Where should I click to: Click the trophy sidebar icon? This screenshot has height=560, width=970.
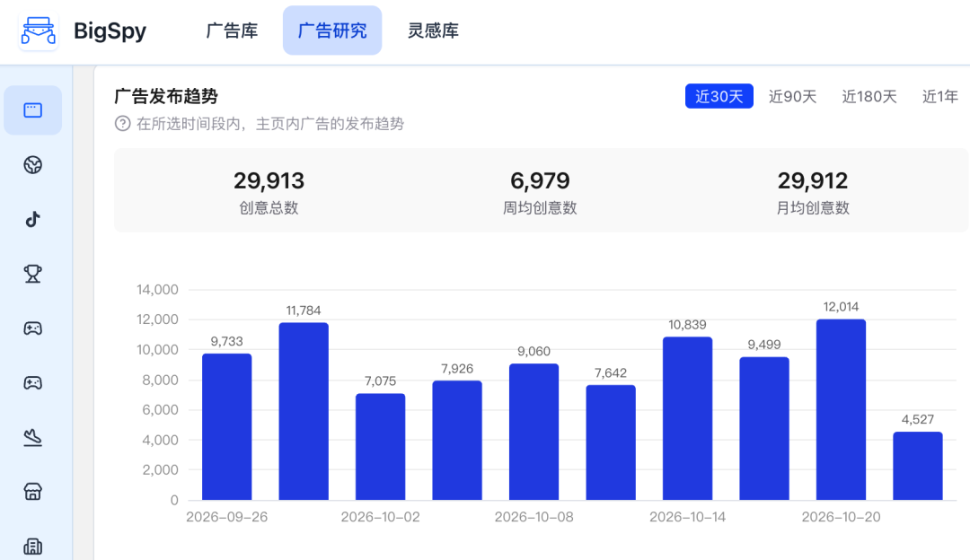(x=33, y=274)
